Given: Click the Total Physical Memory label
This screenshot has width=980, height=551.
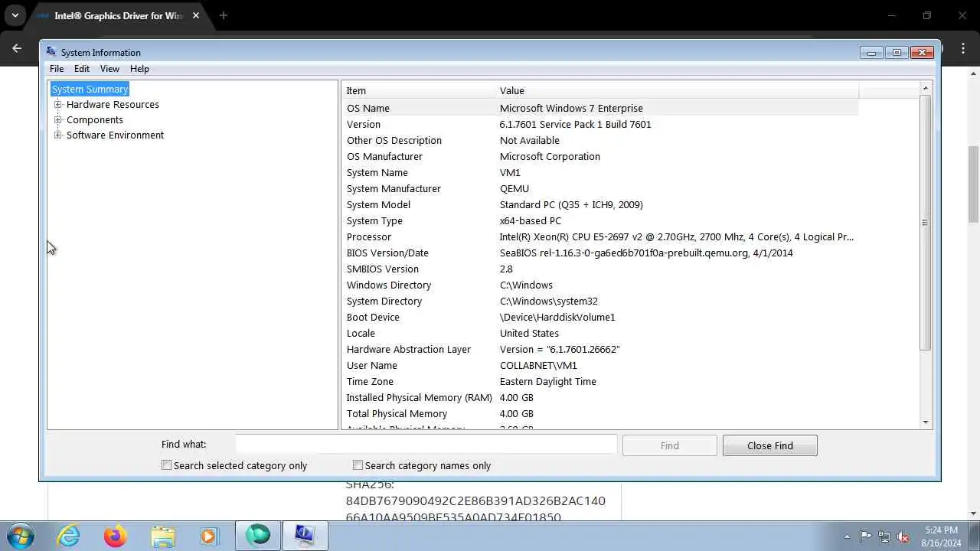Looking at the screenshot, I should (x=397, y=413).
